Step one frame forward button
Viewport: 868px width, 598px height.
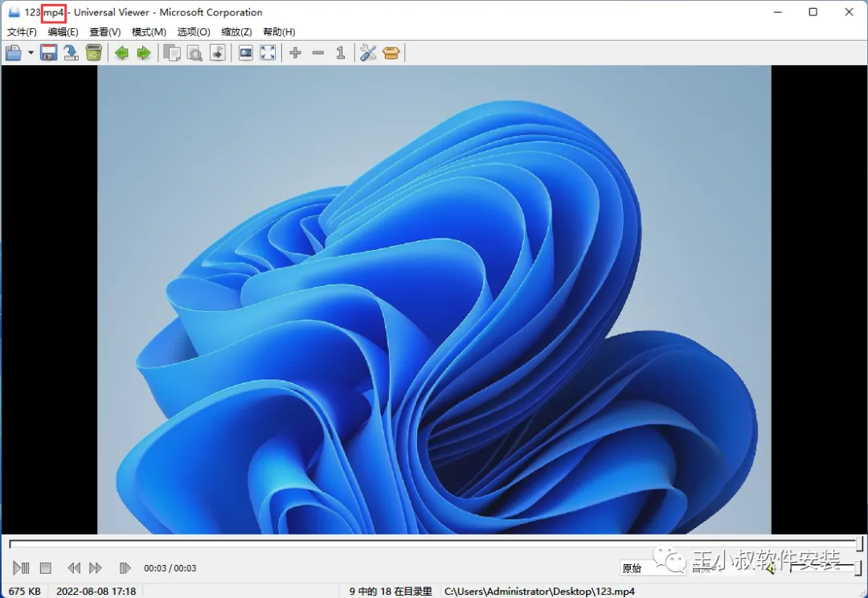[125, 568]
